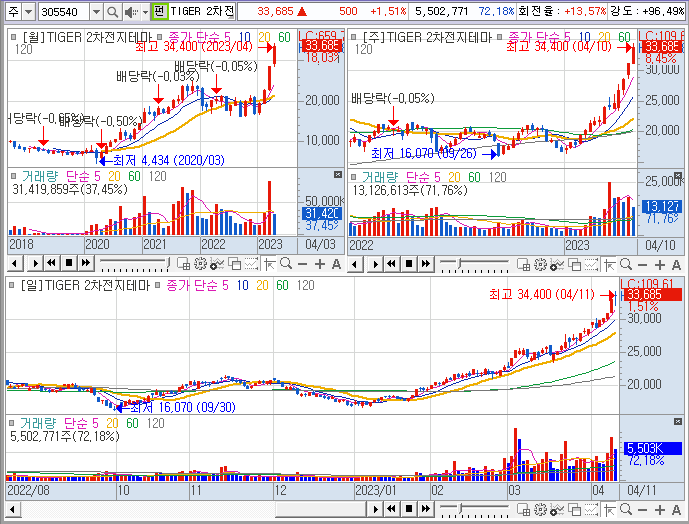Open the monthly chart settings gear

pos(200,264)
